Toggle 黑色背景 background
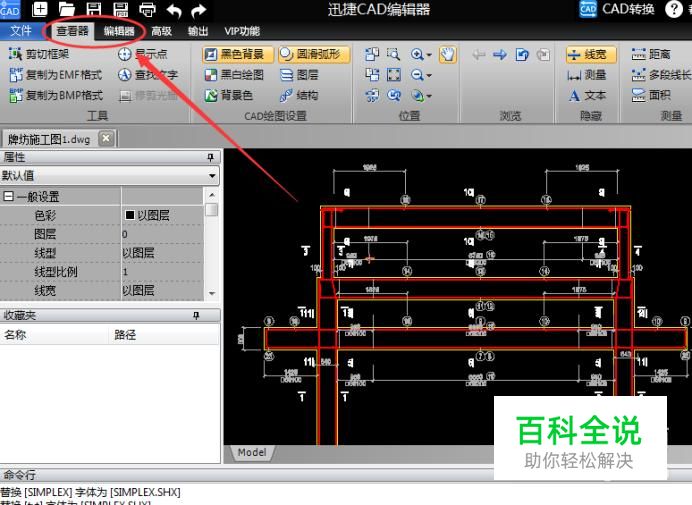Viewport: 692px width, 505px height. 238,54
